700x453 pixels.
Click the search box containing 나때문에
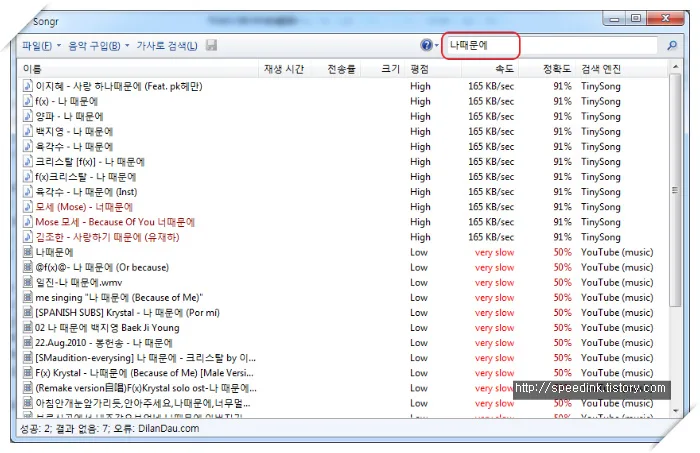point(551,45)
